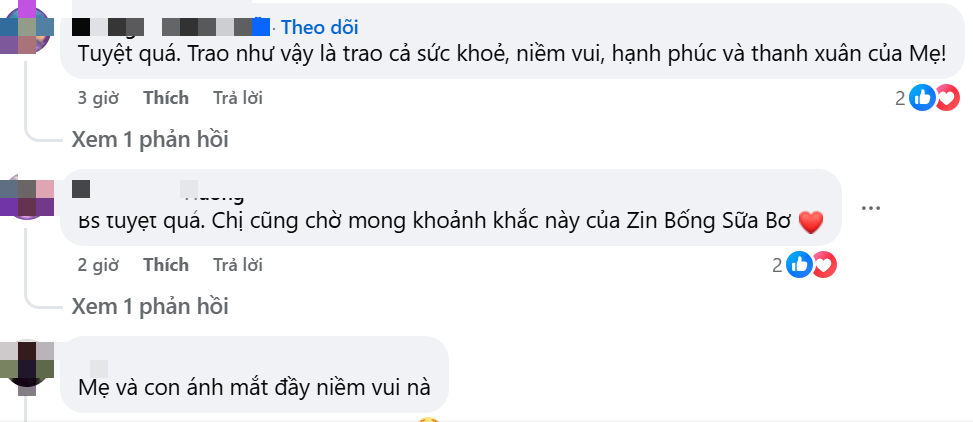Image resolution: width=973 pixels, height=422 pixels.
Task: Open the three-dot options menu beside second comment
Action: (871, 208)
